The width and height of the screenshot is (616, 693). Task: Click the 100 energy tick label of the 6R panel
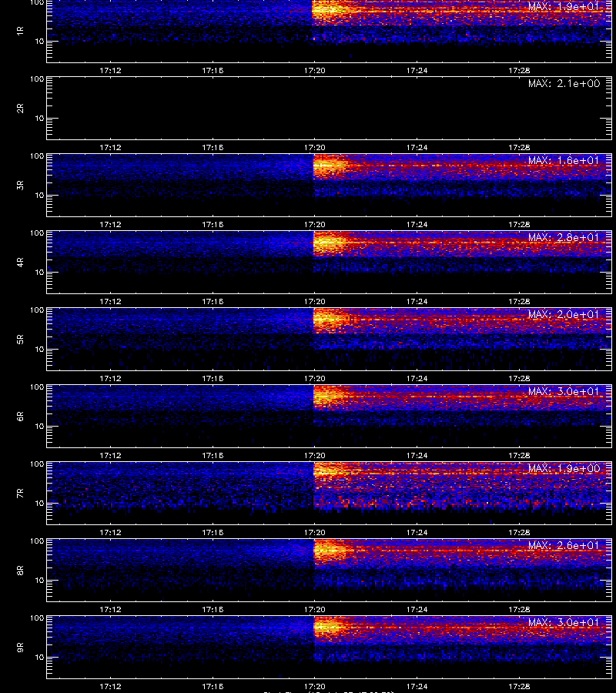[x=37, y=387]
